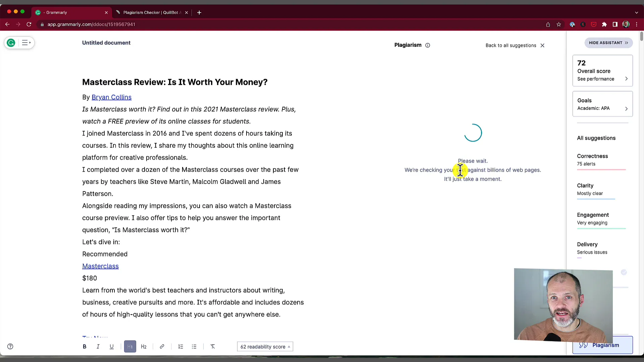Click the browser address bar URL

91,24
